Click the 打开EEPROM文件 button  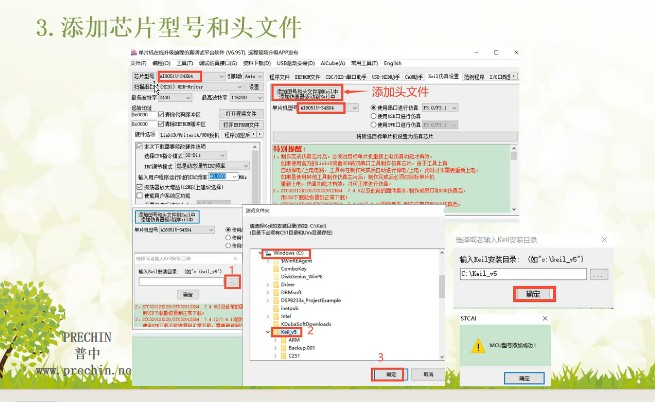pos(241,125)
